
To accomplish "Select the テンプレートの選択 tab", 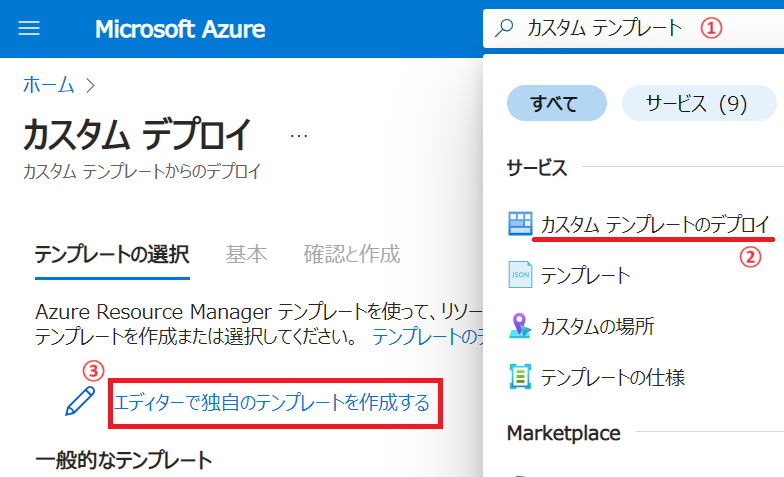I will (x=112, y=254).
